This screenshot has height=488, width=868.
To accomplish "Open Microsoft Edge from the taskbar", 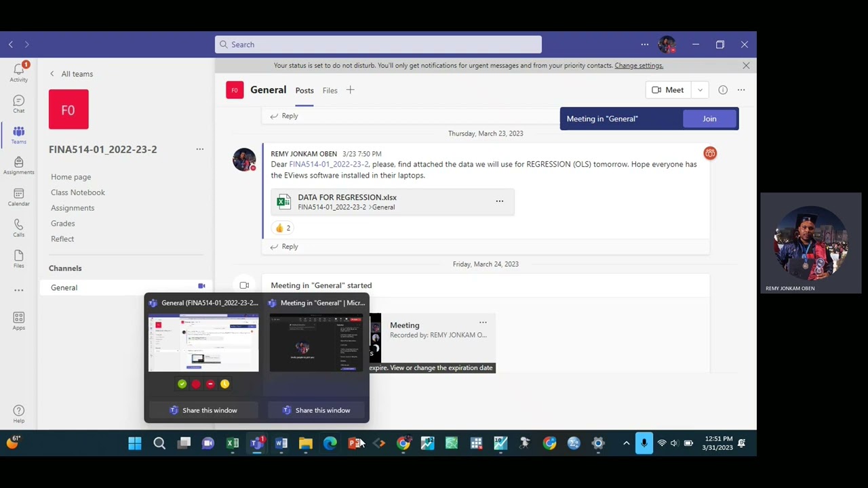I will pos(330,443).
